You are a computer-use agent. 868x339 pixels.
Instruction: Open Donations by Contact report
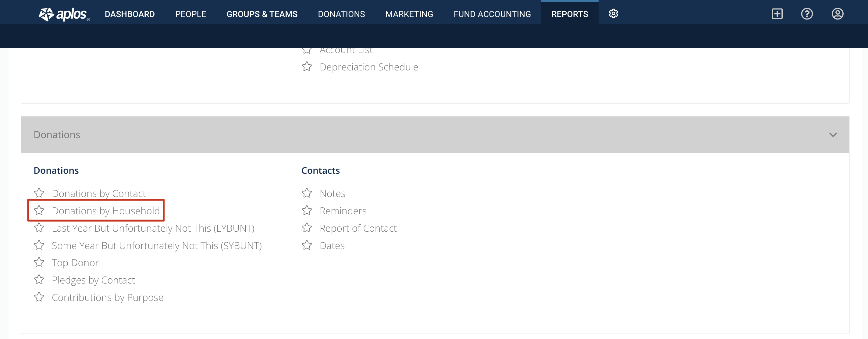point(99,193)
